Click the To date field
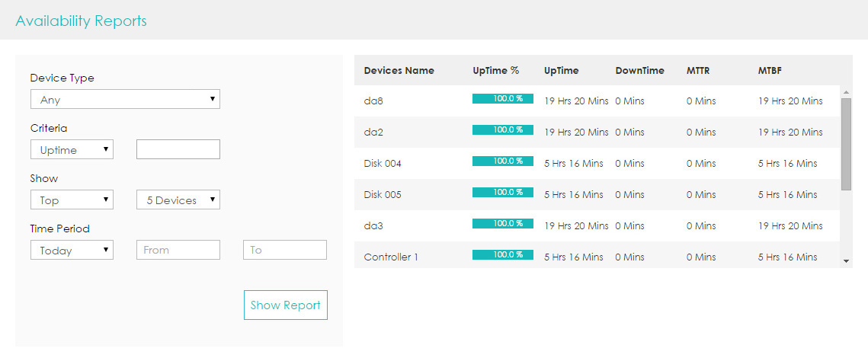Image resolution: width=868 pixels, height=361 pixels. [285, 251]
